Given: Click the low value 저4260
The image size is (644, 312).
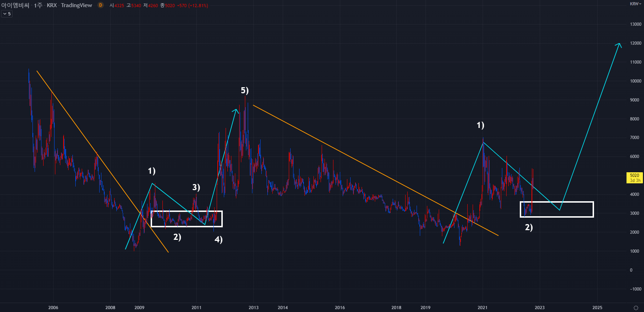Looking at the screenshot, I should pyautogui.click(x=151, y=5).
